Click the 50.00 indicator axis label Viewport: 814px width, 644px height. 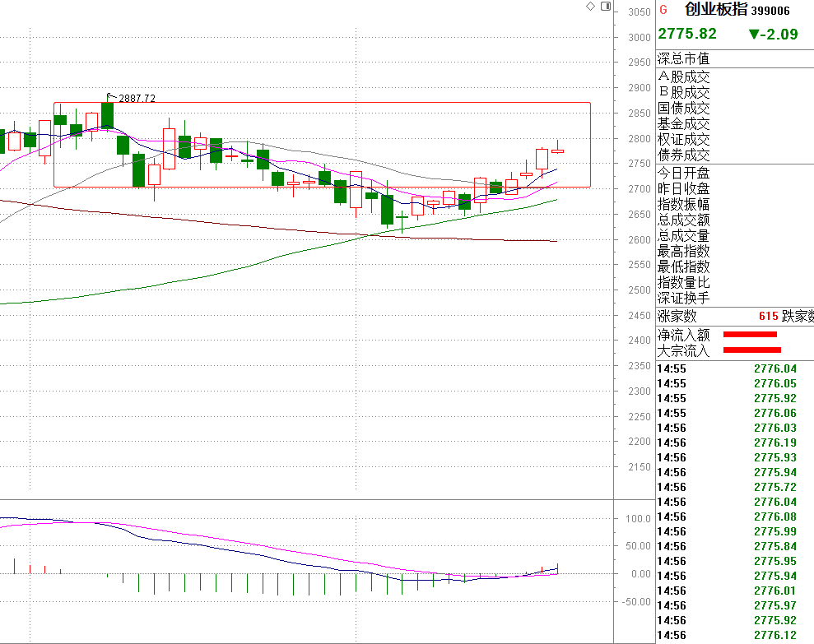click(638, 546)
